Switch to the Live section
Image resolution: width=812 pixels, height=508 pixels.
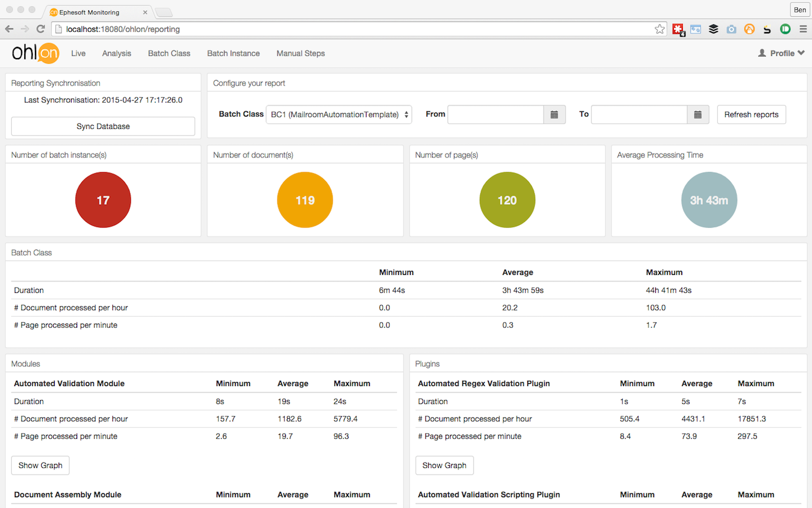click(x=78, y=53)
